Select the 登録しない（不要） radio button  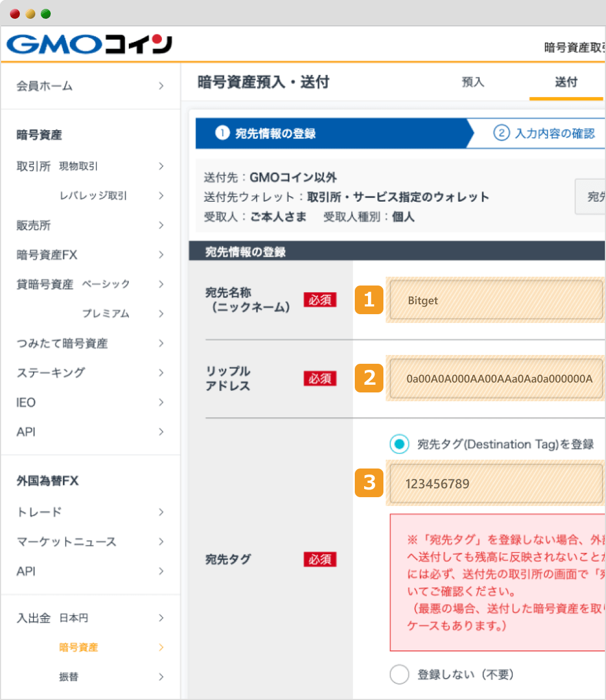tap(399, 674)
